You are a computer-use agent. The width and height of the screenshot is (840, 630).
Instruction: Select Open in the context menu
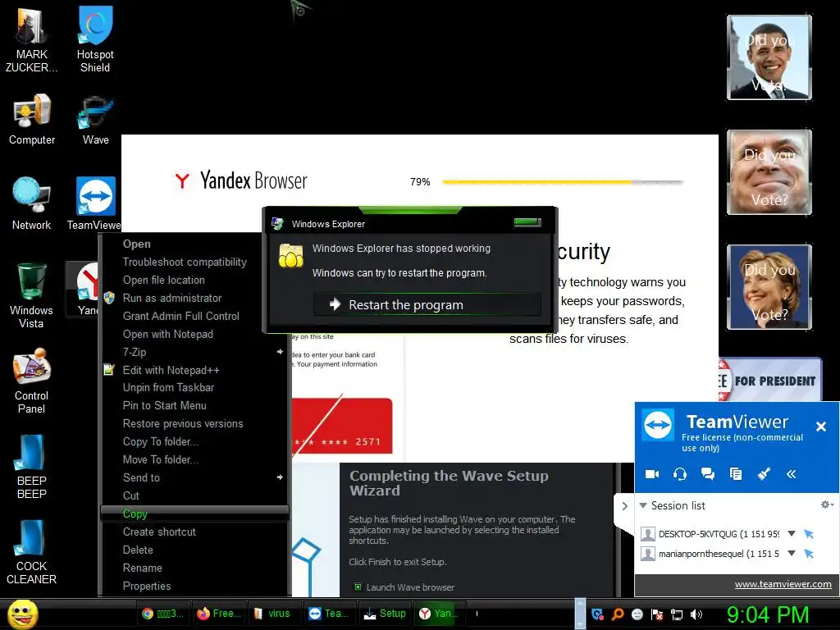coord(195,244)
